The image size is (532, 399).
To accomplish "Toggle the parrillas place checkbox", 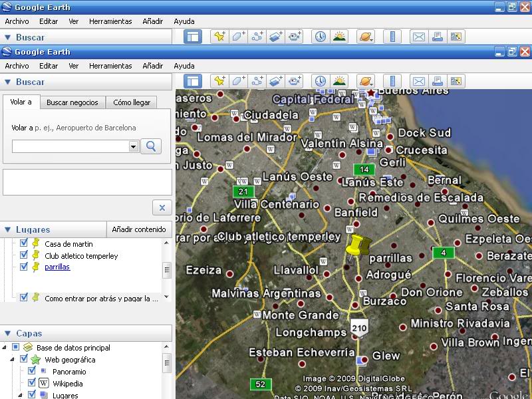I will click(24, 267).
